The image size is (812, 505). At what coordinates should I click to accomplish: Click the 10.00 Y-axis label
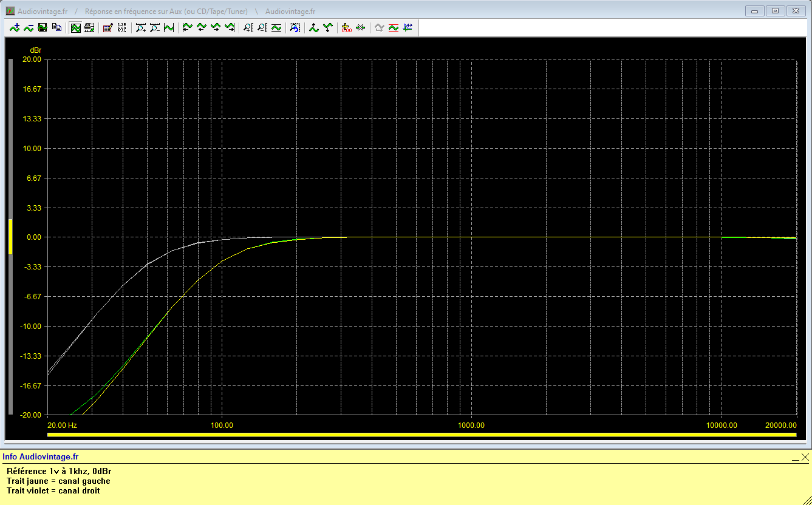point(32,149)
